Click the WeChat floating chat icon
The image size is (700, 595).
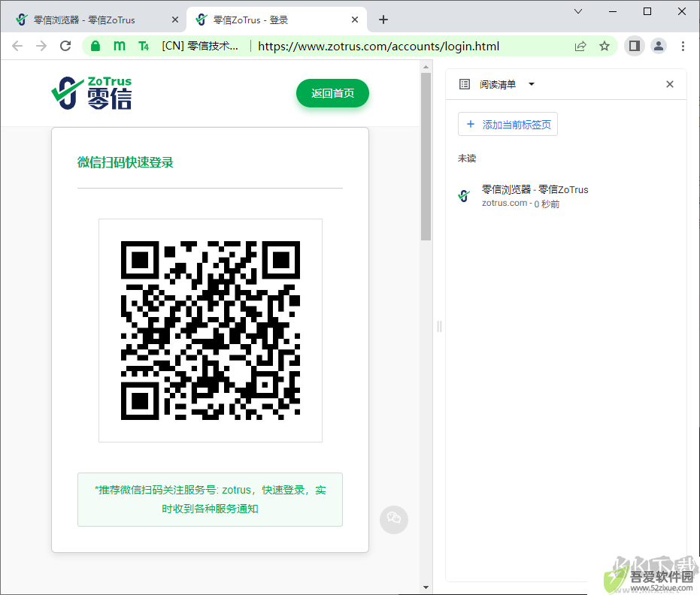[x=394, y=520]
